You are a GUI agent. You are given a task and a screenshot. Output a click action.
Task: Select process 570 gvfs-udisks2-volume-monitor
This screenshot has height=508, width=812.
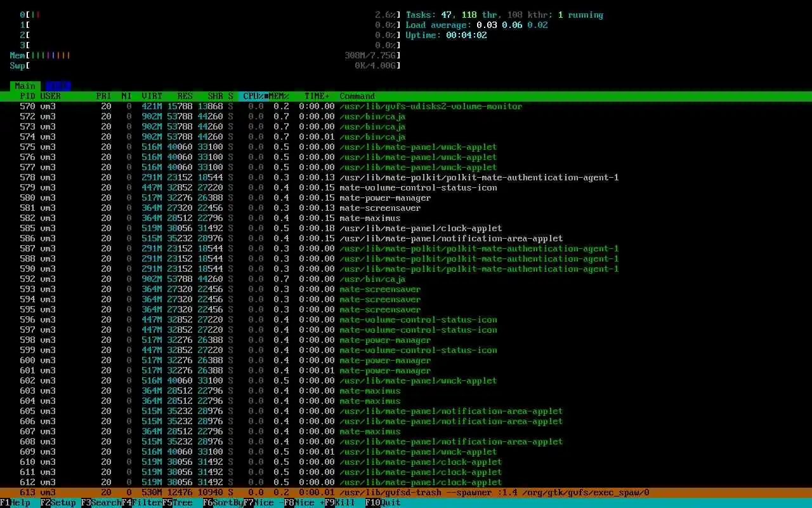point(406,107)
